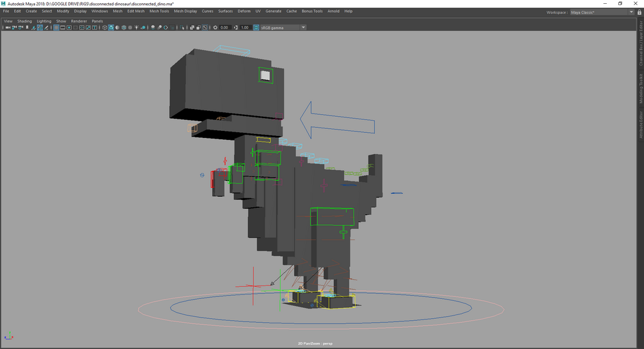Click the Depth of Field icon
This screenshot has height=349, width=644.
(172, 28)
